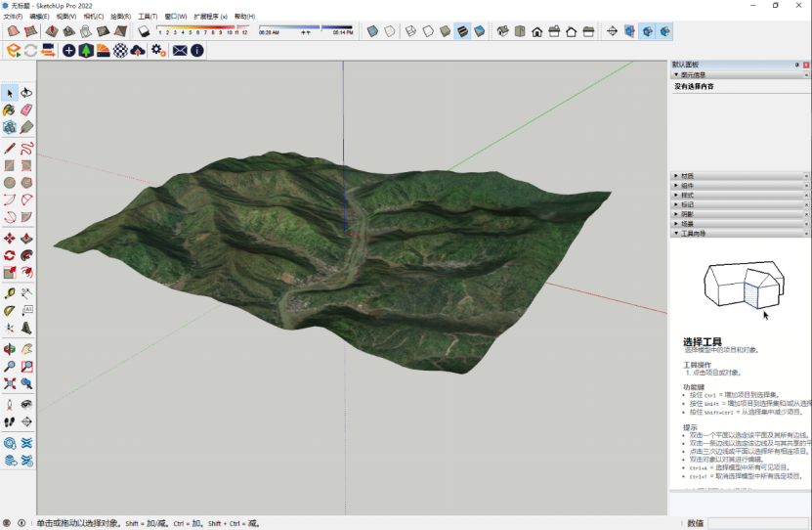
Task: Select the Paint Bucket tool
Action: [x=10, y=110]
